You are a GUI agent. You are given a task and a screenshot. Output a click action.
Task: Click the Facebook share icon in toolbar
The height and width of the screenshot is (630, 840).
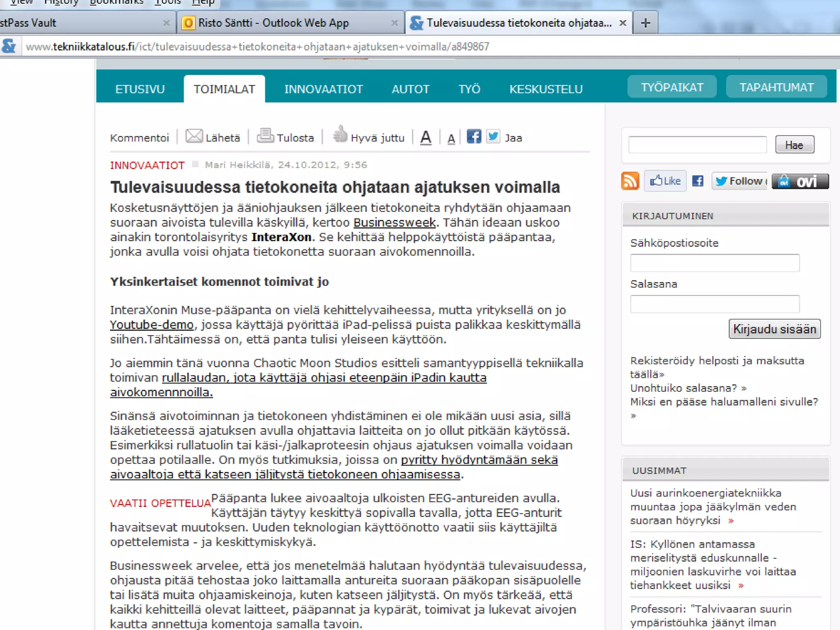pos(474,137)
